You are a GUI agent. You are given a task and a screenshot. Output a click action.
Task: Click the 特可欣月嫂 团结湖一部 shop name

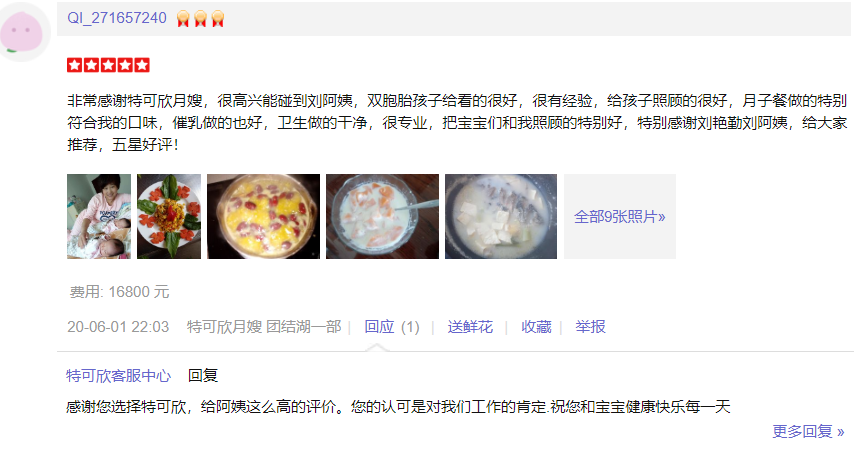tap(264, 327)
